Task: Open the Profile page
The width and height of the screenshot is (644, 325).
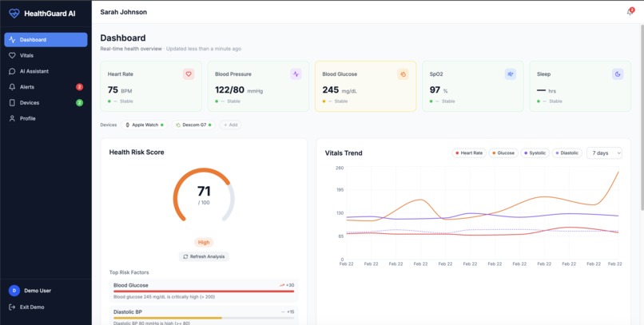Action: point(46,118)
